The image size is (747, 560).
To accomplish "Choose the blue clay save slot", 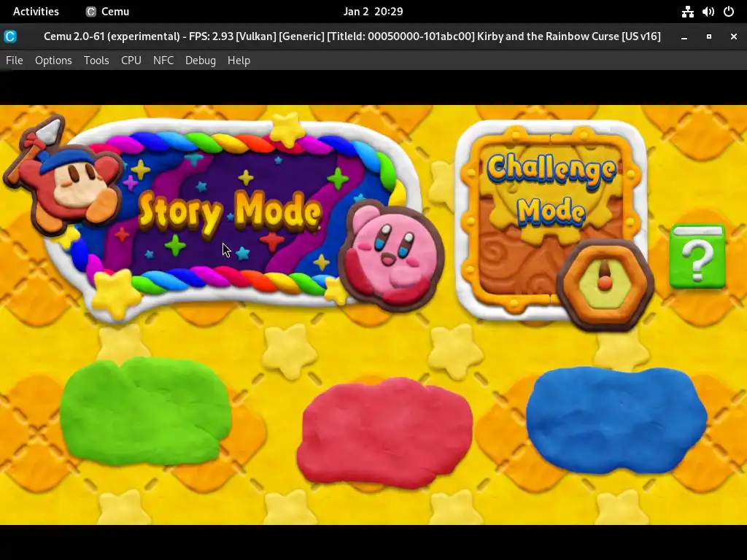I will [x=616, y=420].
